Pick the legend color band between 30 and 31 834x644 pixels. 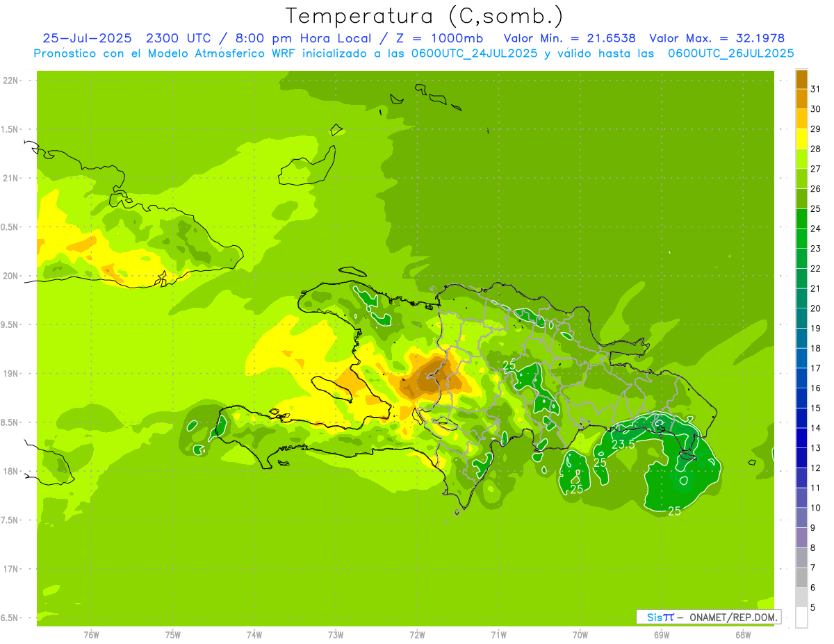click(x=801, y=99)
